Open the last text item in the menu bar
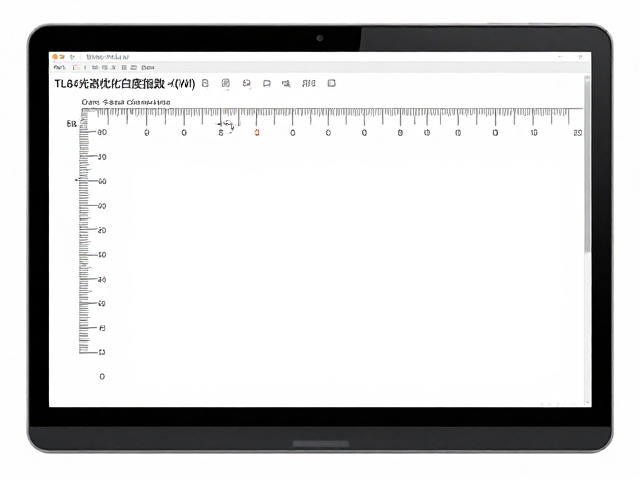 tap(148, 67)
